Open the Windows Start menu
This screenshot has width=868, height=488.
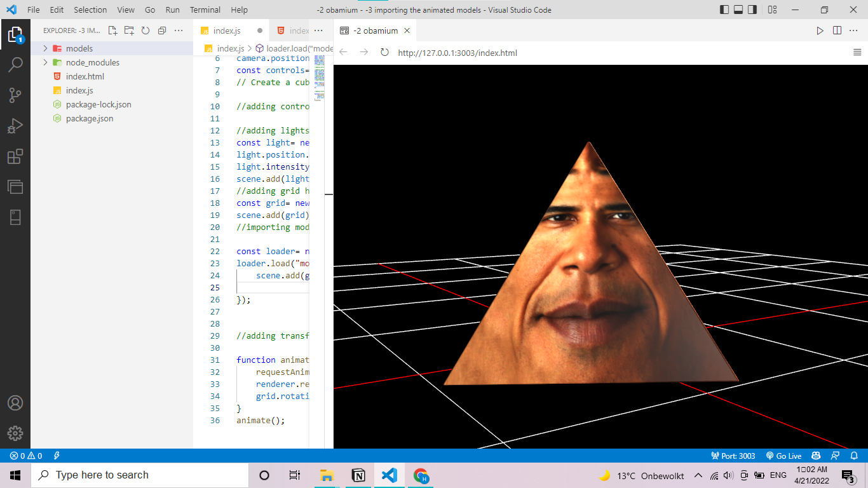click(15, 475)
